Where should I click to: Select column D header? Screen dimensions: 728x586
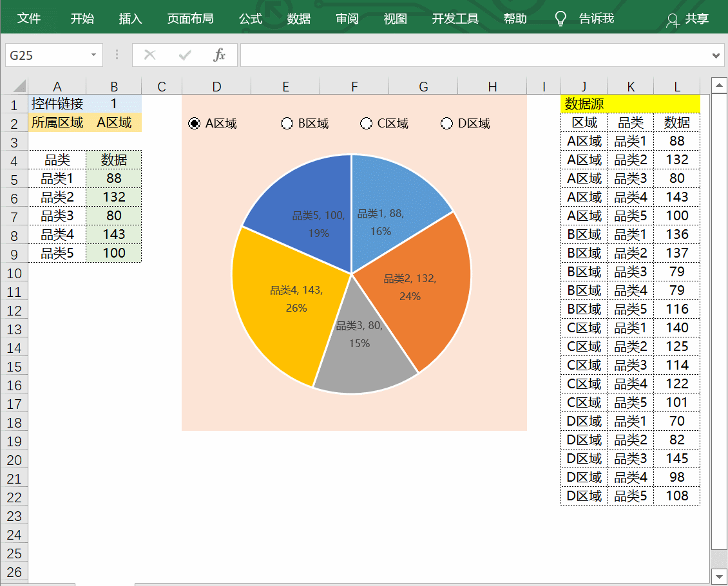coord(216,87)
